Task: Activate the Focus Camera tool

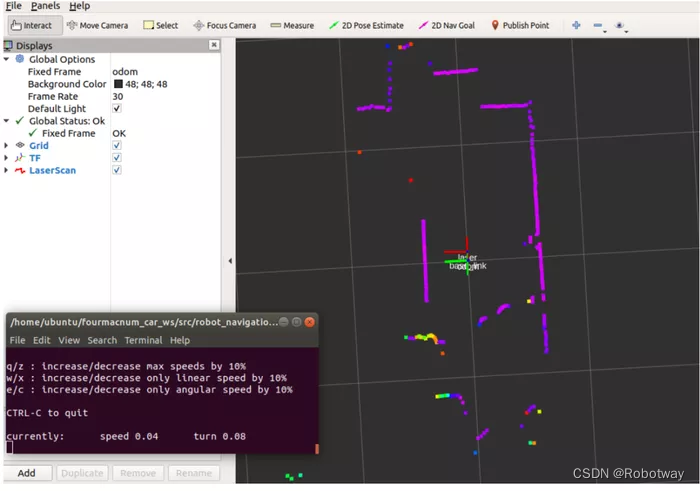Action: coord(225,25)
